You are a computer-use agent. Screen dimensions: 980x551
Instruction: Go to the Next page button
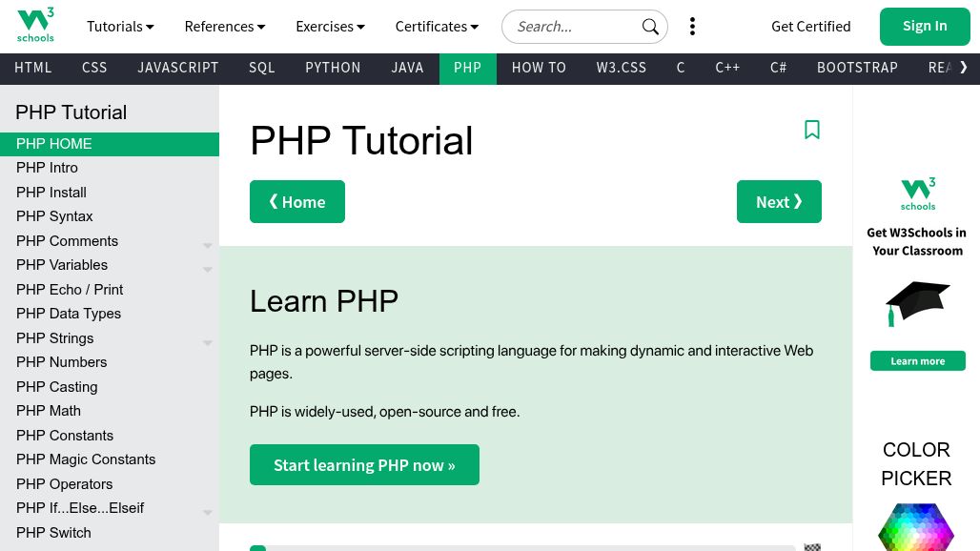point(779,202)
